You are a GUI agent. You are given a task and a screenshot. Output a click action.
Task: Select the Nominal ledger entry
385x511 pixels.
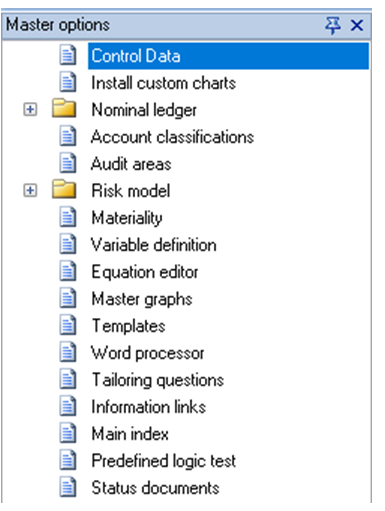[x=144, y=110]
